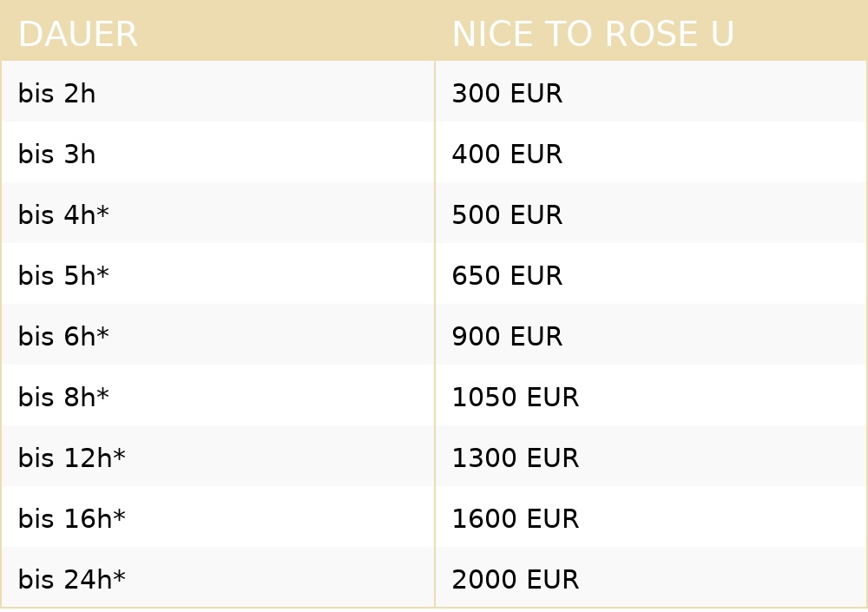Select the 'bis 8h*' duration cell
The width and height of the screenshot is (868, 612).
[63, 398]
